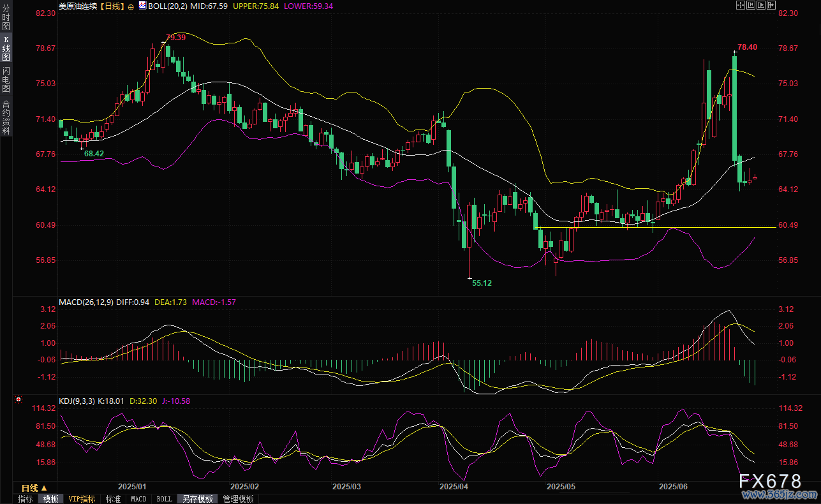Click the 2025/04 date axis label

point(454,486)
